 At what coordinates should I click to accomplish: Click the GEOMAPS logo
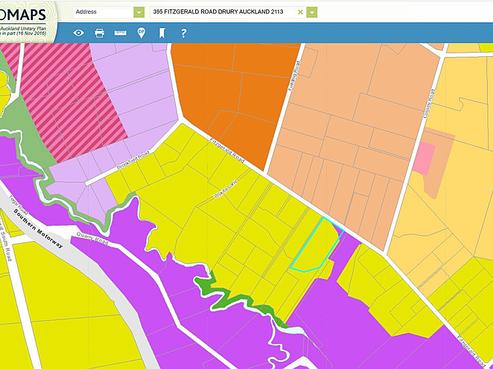coord(23,15)
